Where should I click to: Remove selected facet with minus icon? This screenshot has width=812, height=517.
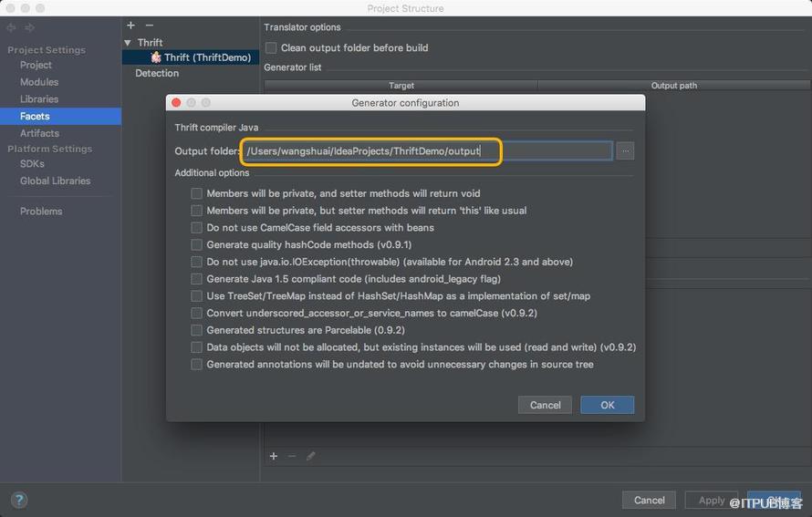[150, 25]
